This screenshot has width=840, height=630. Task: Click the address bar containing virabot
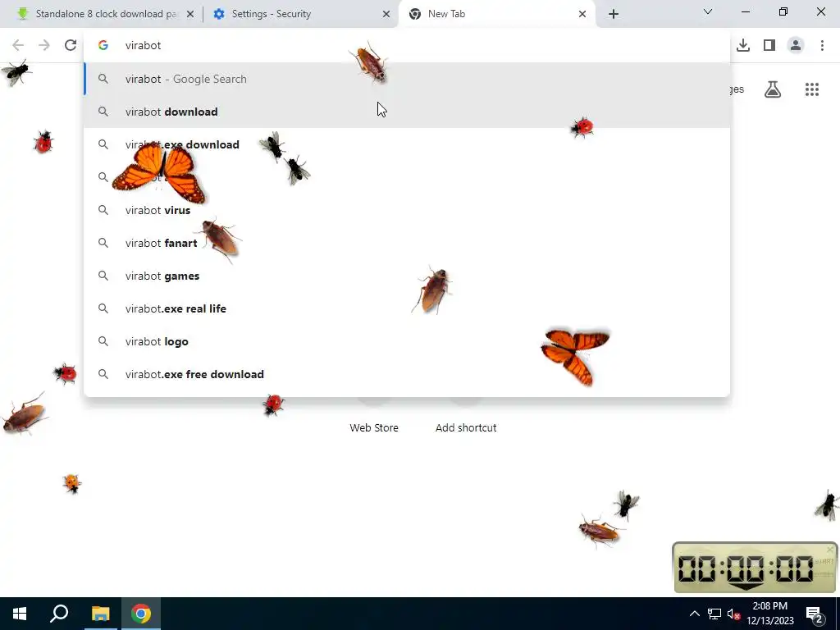click(407, 45)
